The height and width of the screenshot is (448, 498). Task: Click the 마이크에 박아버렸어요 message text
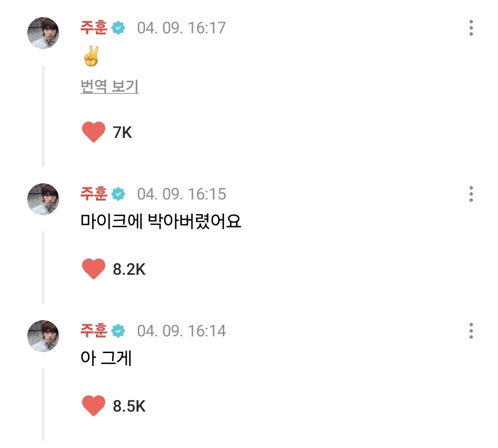[161, 221]
